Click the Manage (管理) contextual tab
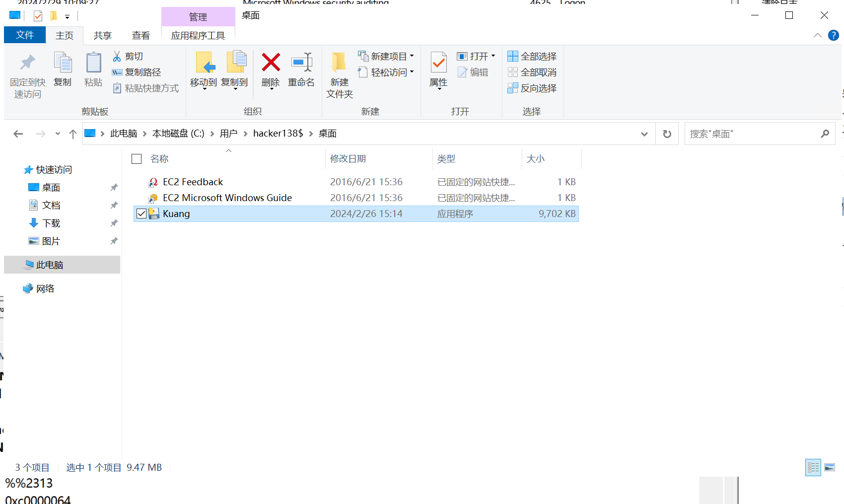The height and width of the screenshot is (504, 844). [198, 16]
